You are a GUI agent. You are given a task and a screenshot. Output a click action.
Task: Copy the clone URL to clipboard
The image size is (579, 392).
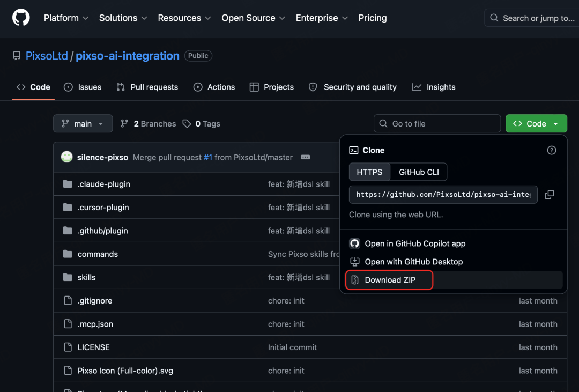click(x=550, y=194)
